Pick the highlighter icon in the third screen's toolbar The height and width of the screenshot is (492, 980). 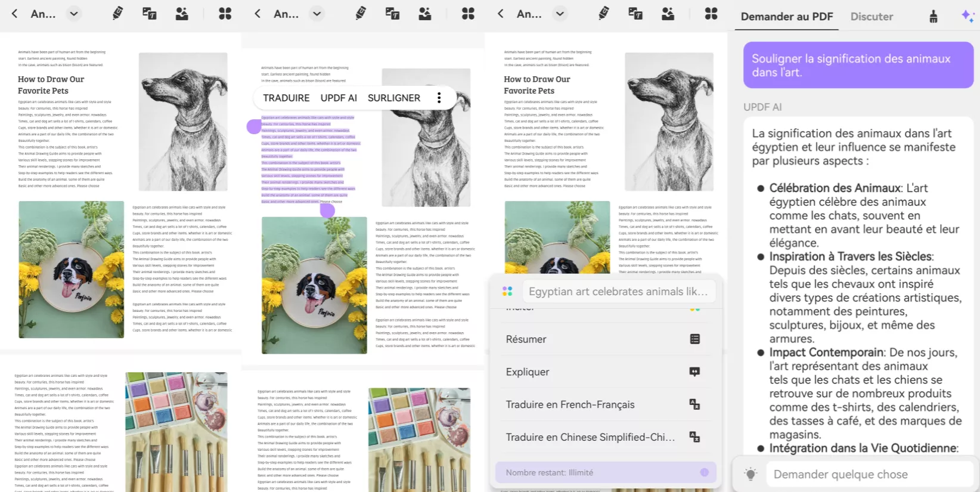604,13
